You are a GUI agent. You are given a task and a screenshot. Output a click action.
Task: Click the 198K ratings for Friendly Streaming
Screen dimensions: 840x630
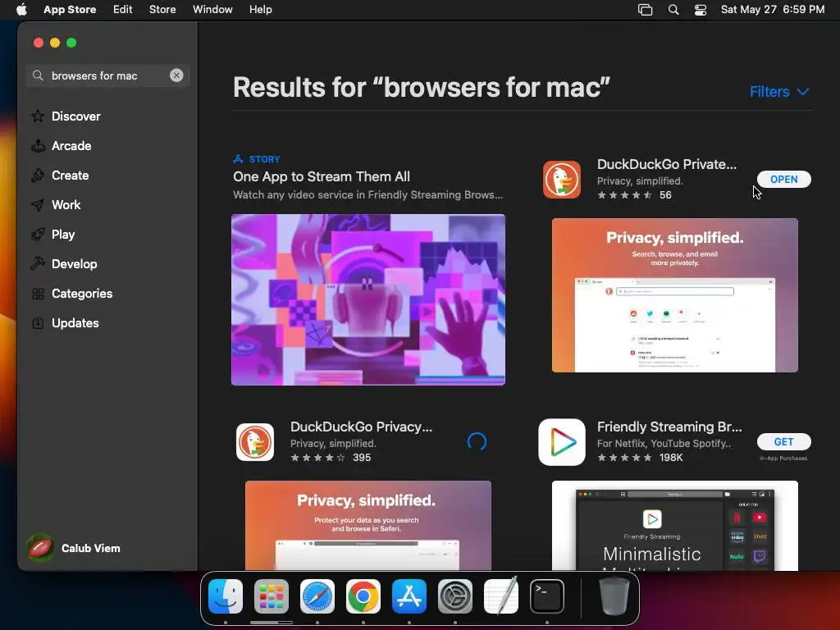(640, 458)
